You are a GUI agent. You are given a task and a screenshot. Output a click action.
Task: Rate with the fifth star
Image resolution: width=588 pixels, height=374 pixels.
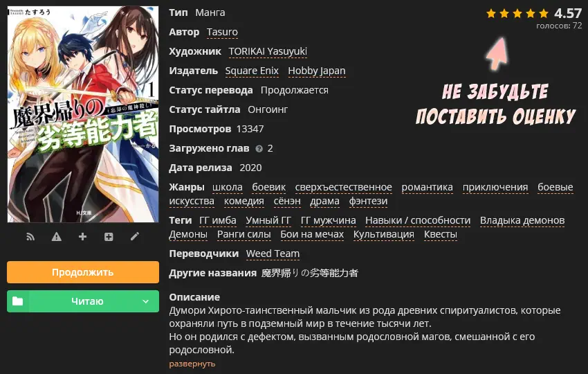[543, 14]
